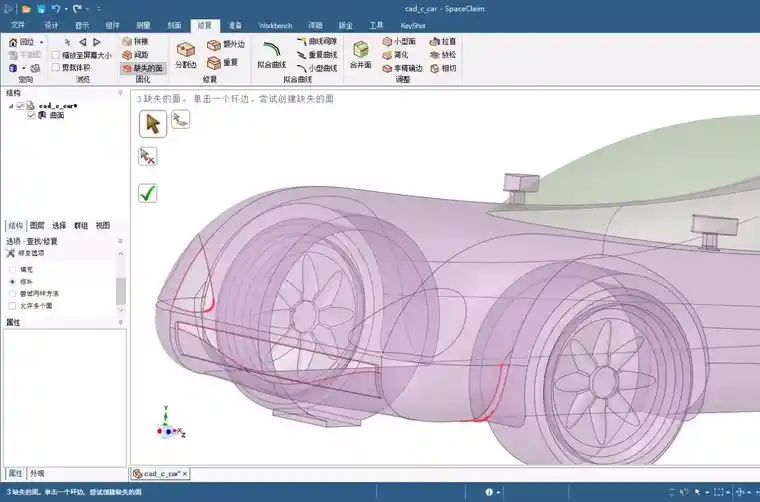Open the Redo history dropdown arrow
This screenshot has width=760, height=502.
[87, 9]
